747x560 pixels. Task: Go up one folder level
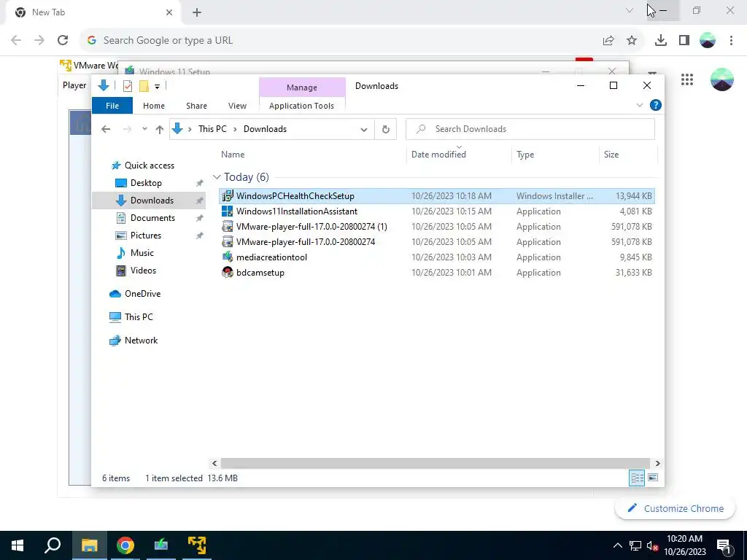(x=160, y=129)
